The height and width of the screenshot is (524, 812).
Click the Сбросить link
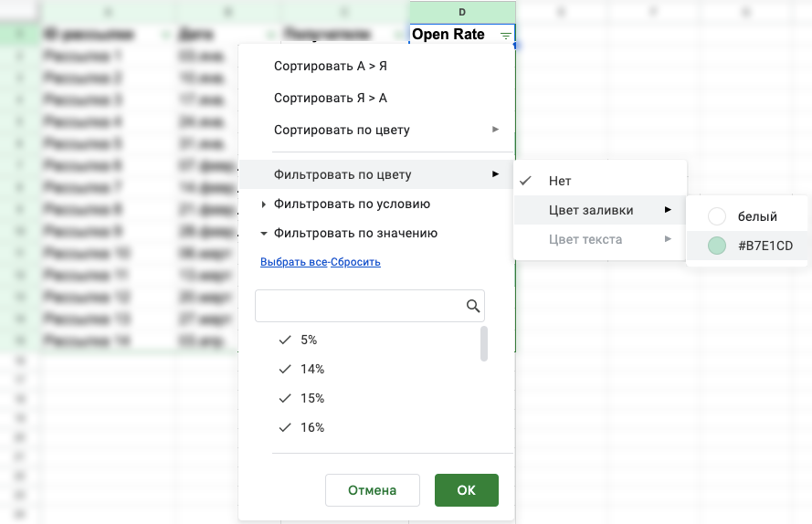pyautogui.click(x=355, y=262)
